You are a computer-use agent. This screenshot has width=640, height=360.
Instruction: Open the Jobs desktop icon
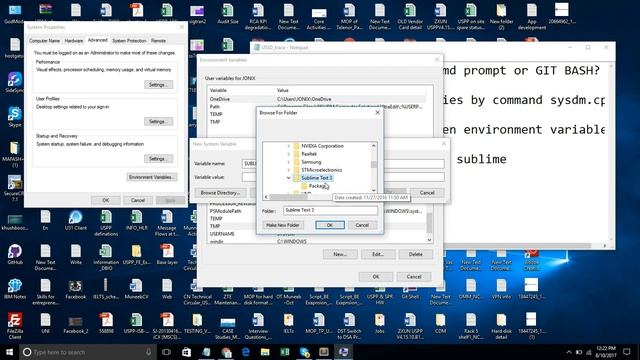pos(380,323)
